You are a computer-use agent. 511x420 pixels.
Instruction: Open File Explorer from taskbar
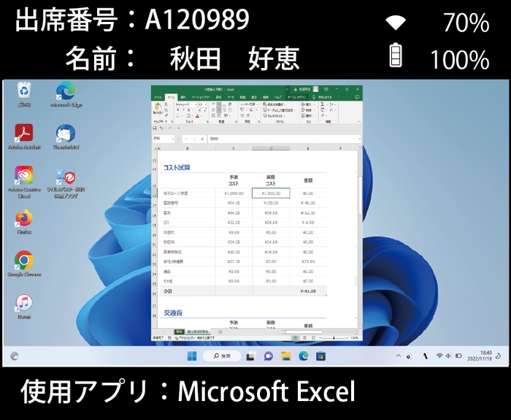[285, 356]
